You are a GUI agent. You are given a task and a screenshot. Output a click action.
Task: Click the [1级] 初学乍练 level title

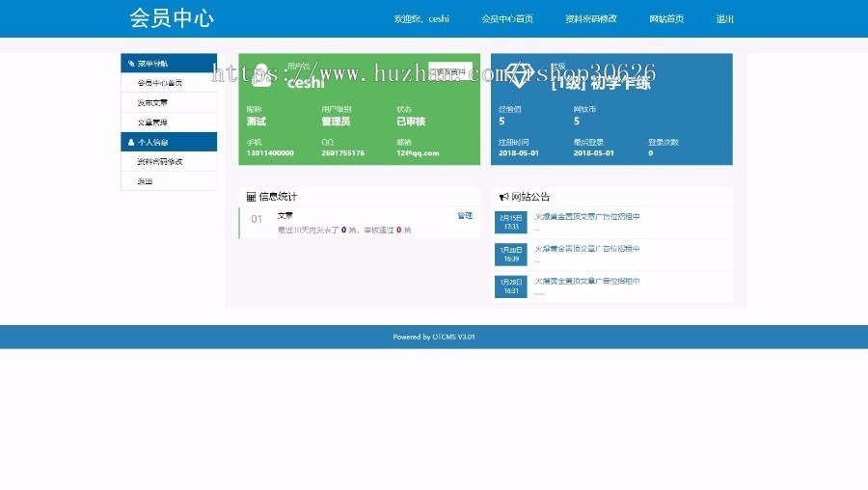click(601, 83)
